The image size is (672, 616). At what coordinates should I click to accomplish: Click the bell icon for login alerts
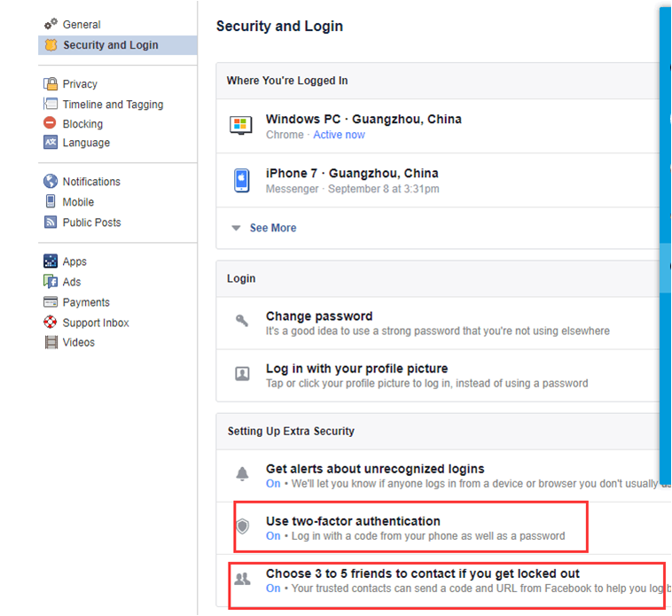pyautogui.click(x=242, y=474)
